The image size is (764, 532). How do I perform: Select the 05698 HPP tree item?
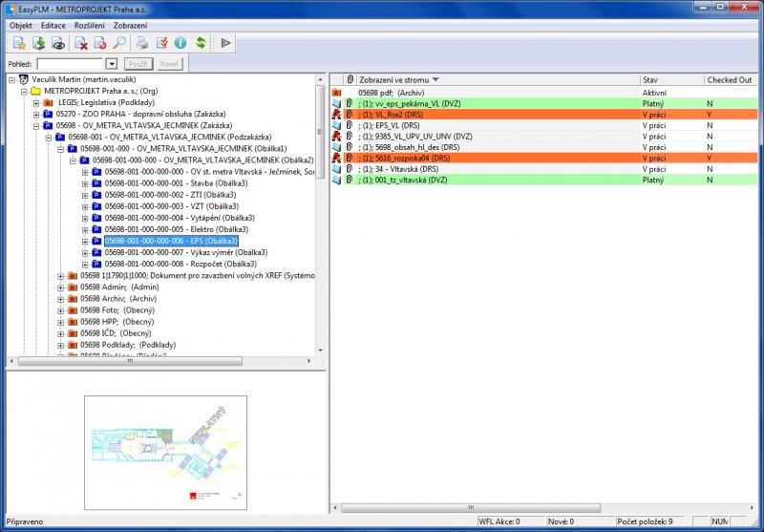117,322
